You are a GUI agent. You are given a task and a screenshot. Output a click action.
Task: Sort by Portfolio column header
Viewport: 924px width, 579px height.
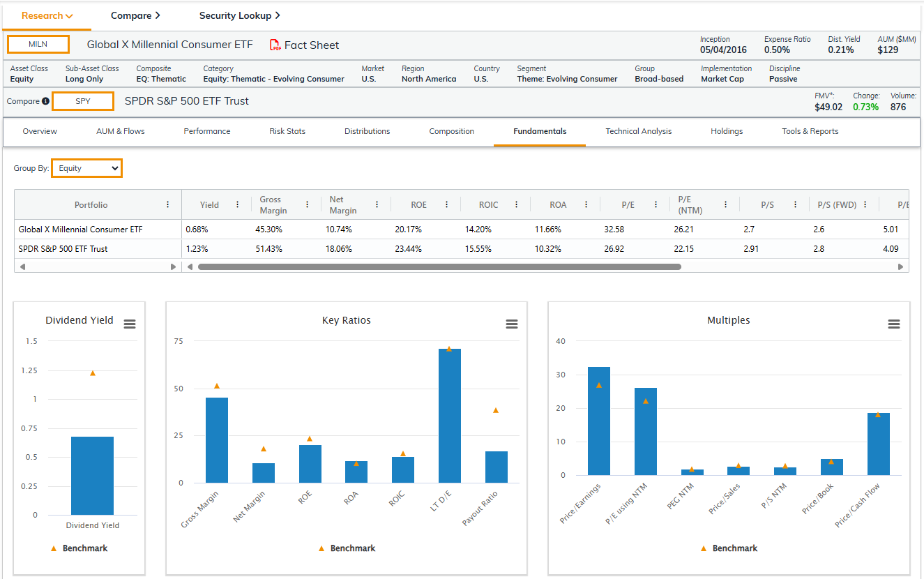[x=91, y=205]
